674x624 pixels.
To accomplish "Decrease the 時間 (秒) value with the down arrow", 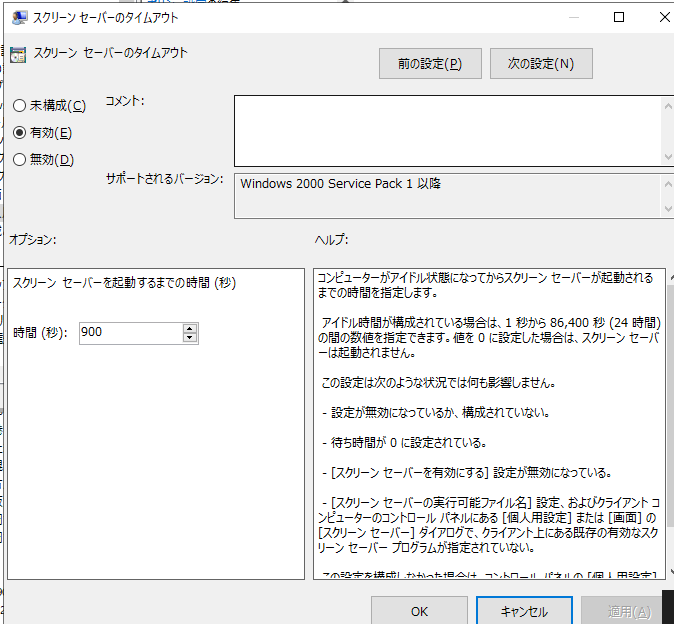I will pos(190,338).
